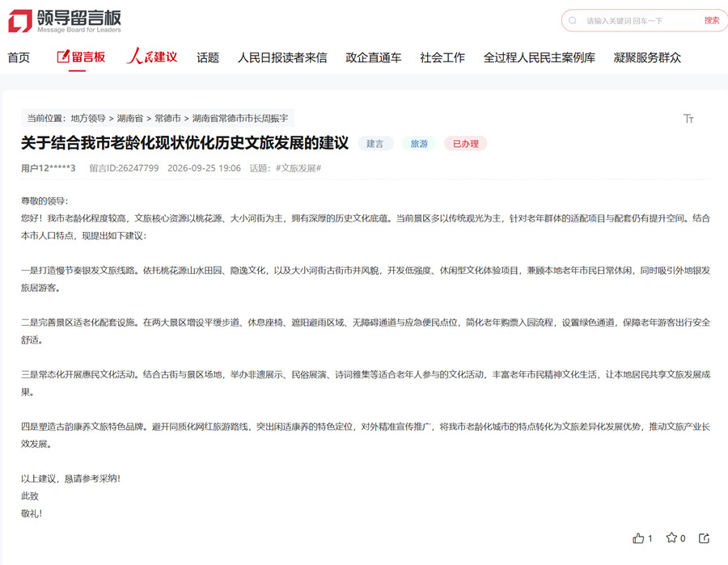Click paragraph starting 一是打造慢节奏银发文旅线路

point(366,279)
